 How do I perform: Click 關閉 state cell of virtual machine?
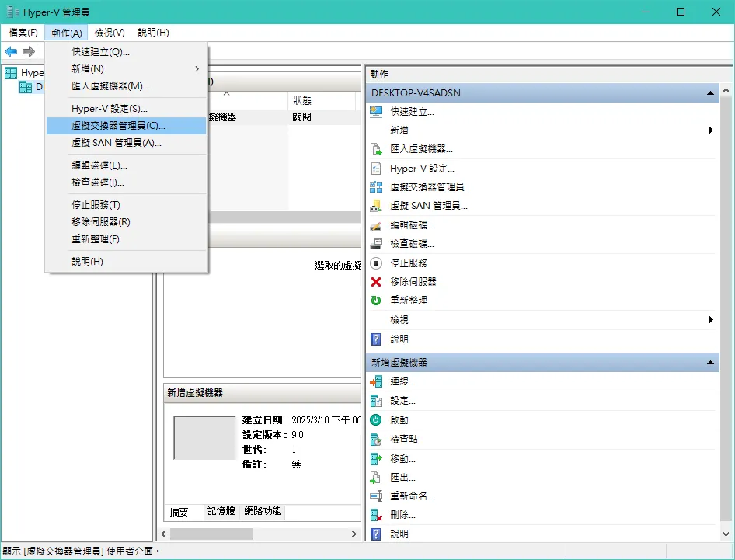[x=302, y=117]
